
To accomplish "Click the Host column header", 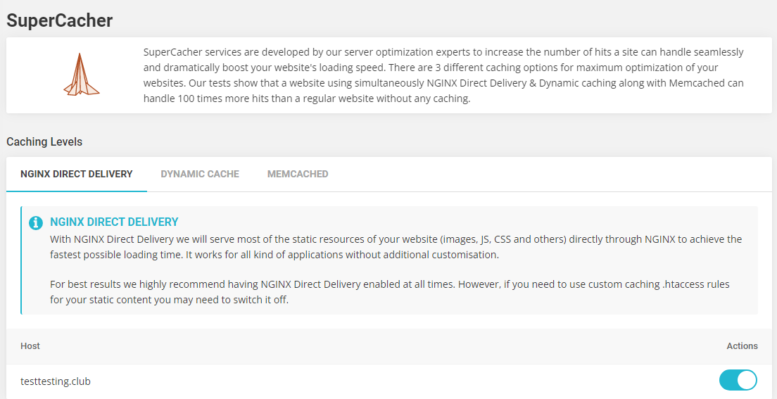I will coord(30,346).
